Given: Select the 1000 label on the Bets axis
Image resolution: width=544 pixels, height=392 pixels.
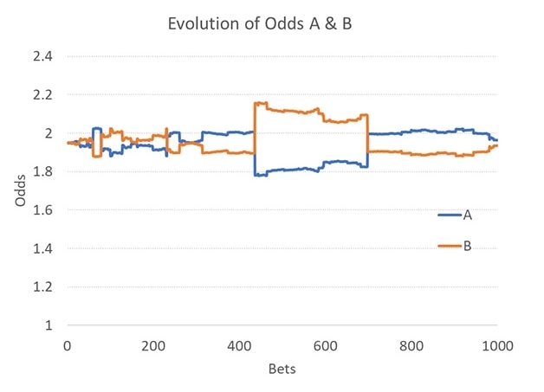Looking at the screenshot, I should point(497,346).
